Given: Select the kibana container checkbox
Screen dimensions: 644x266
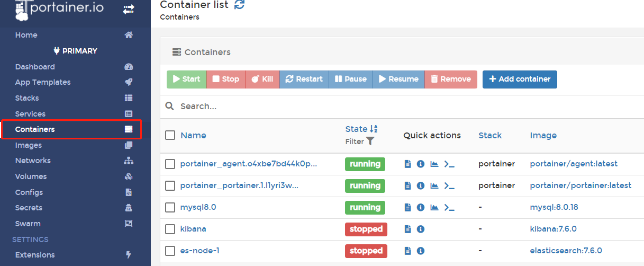Looking at the screenshot, I should click(170, 229).
